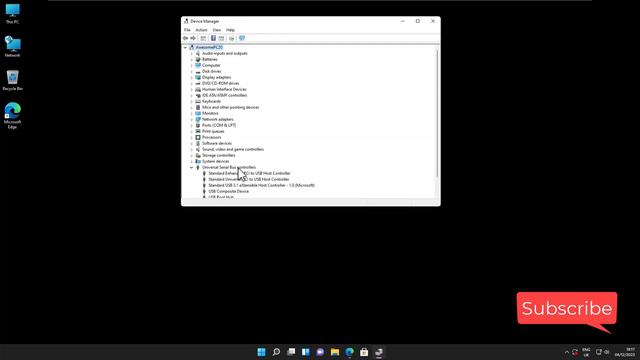
Task: Select the Human Interface Devices label
Action: [x=224, y=89]
